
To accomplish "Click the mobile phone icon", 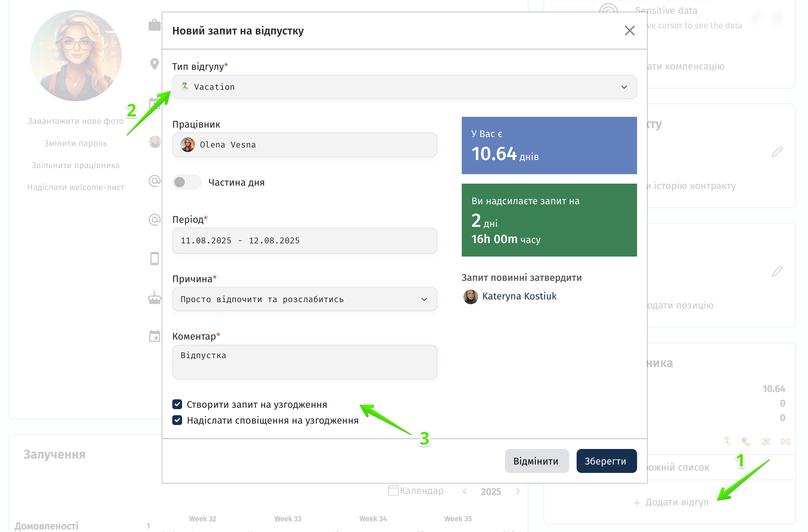I will (154, 259).
